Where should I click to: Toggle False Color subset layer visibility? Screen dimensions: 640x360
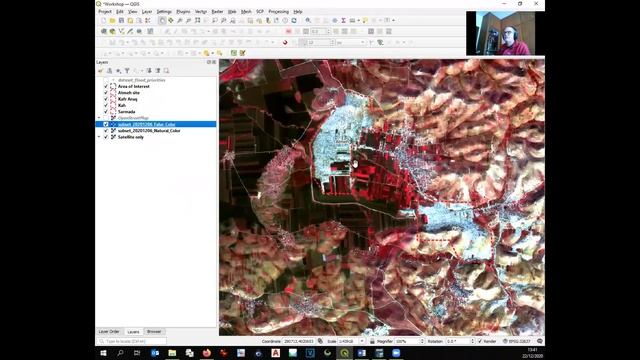click(x=106, y=124)
